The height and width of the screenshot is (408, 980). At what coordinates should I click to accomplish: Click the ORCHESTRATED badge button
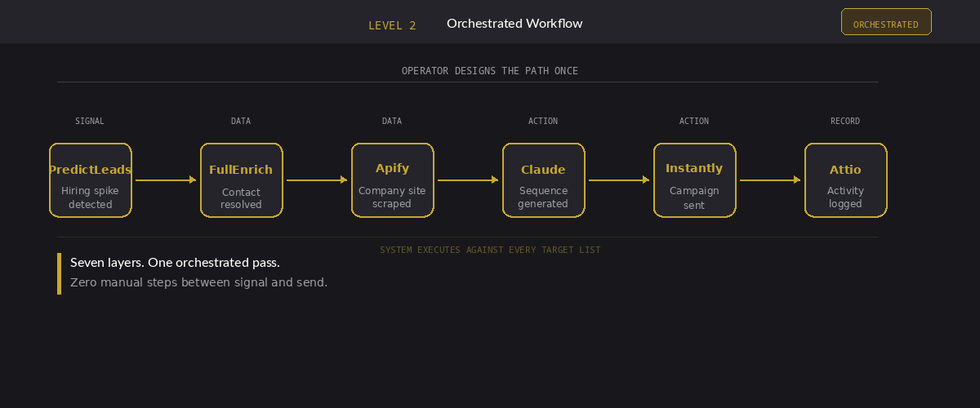coord(886,22)
